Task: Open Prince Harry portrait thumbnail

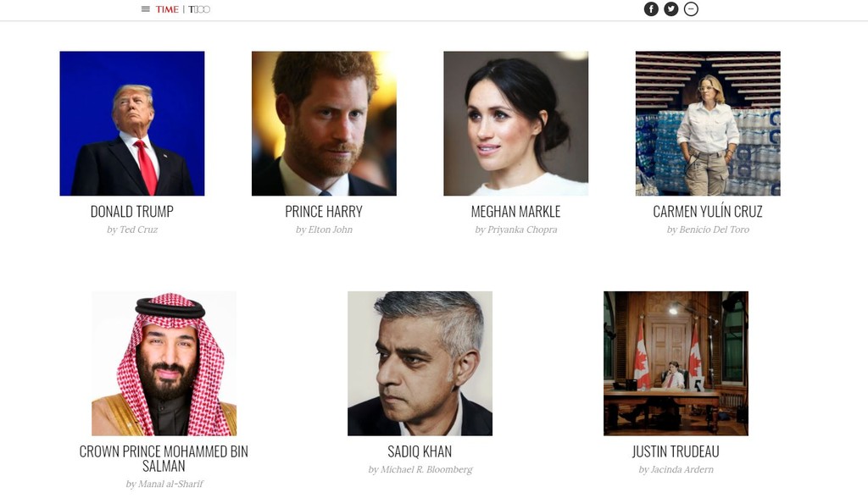Action: 324,124
